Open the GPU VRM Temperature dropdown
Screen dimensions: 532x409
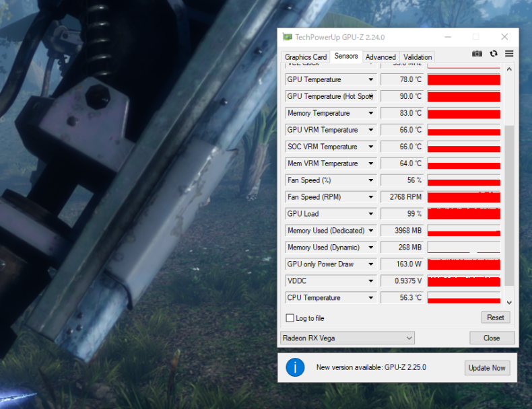[371, 130]
